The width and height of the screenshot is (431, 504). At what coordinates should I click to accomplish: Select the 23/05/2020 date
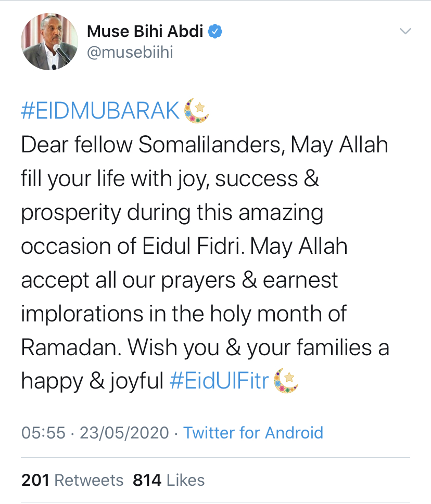pos(124,433)
